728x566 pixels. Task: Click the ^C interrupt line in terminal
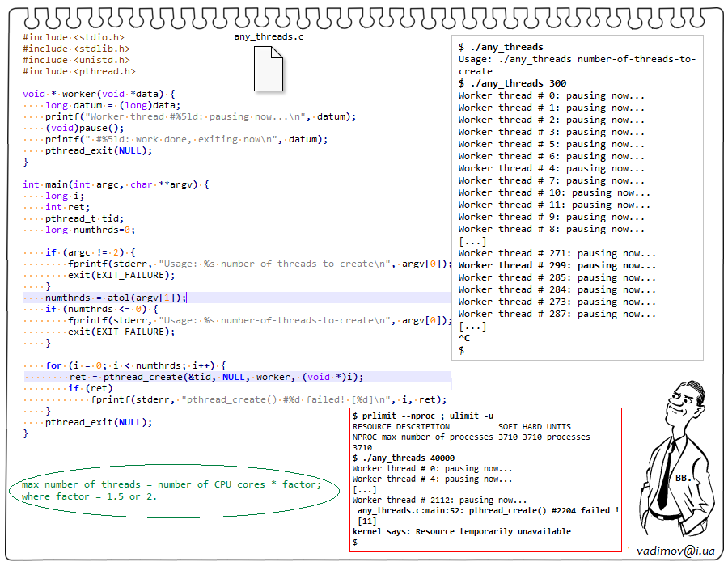point(464,338)
